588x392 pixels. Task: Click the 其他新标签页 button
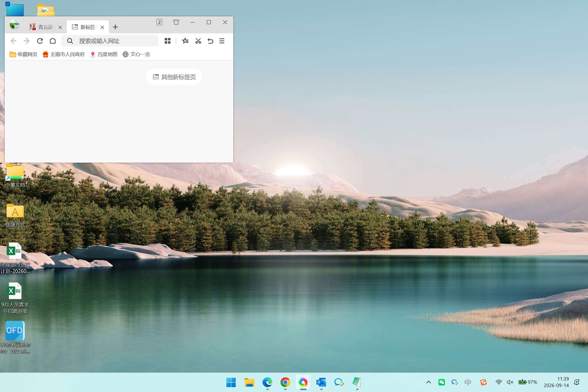174,77
